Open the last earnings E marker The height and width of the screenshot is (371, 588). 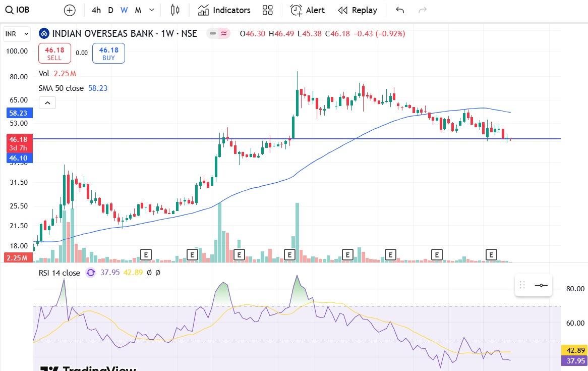click(491, 255)
